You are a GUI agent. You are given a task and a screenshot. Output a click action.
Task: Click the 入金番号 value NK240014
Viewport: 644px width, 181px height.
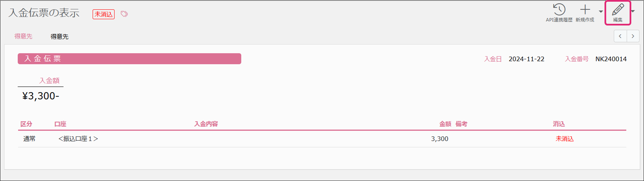611,59
